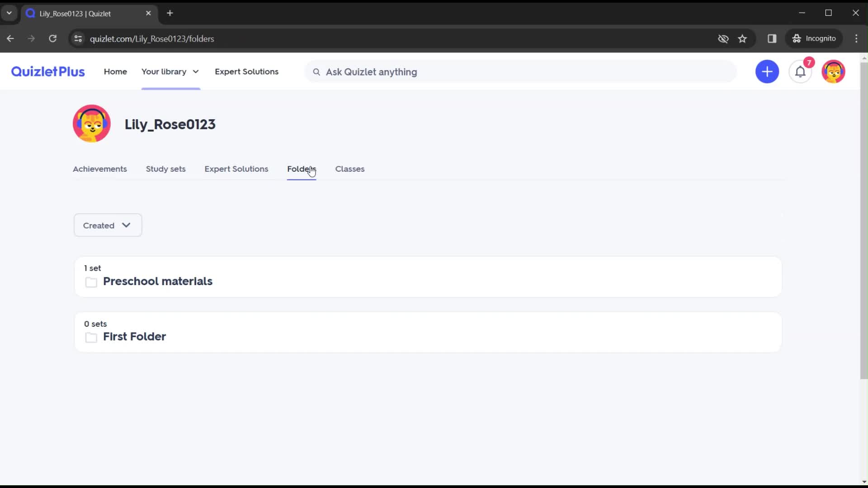Click the QuizletPlus logo icon
The height and width of the screenshot is (488, 868).
tap(47, 71)
